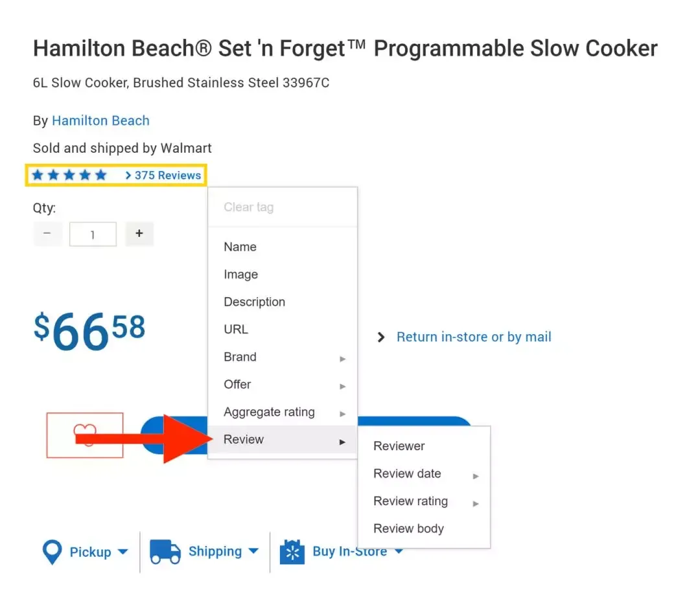Open the 375 Reviews link
The height and width of the screenshot is (601, 700).
(x=167, y=175)
